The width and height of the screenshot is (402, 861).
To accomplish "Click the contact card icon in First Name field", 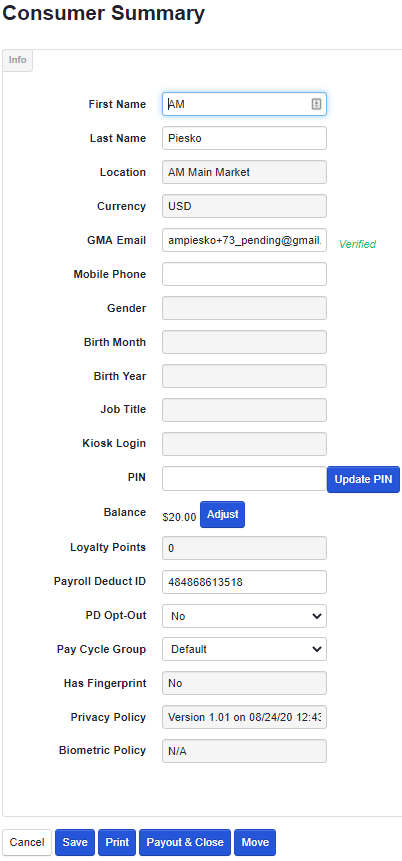I will tap(316, 104).
